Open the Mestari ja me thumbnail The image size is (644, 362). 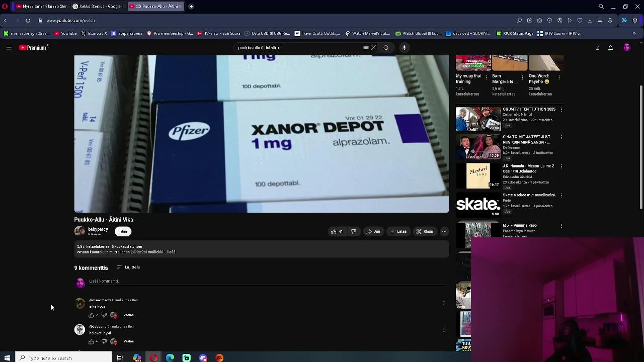[478, 175]
